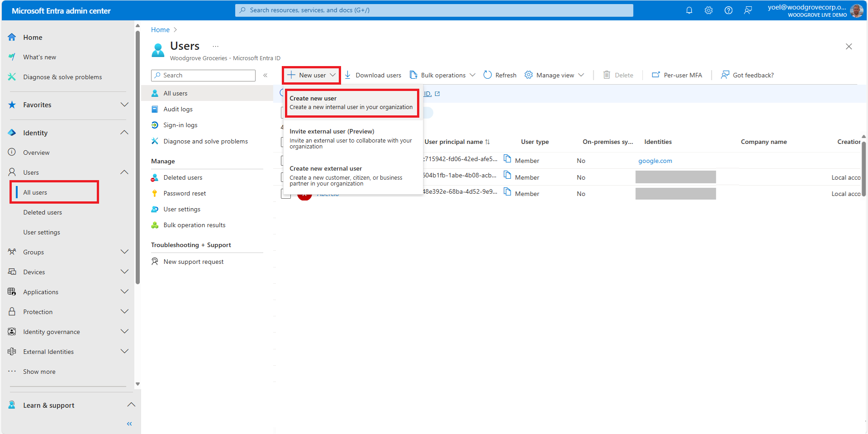The height and width of the screenshot is (434, 868).
Task: Select Create new external user option
Action: [x=351, y=176]
